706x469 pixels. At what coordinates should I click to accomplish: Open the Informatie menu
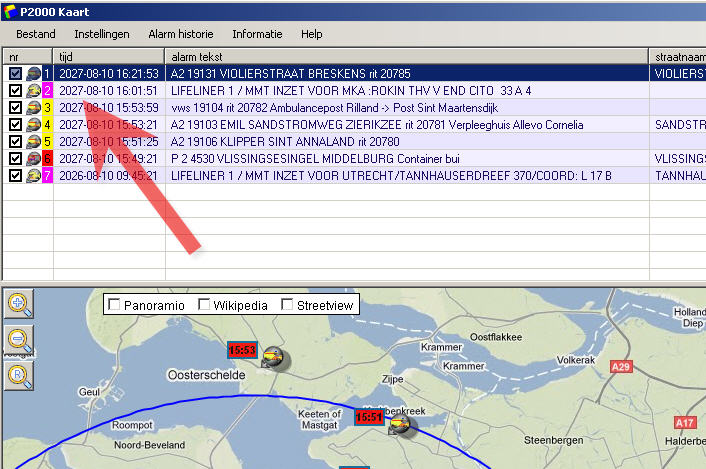[x=257, y=34]
